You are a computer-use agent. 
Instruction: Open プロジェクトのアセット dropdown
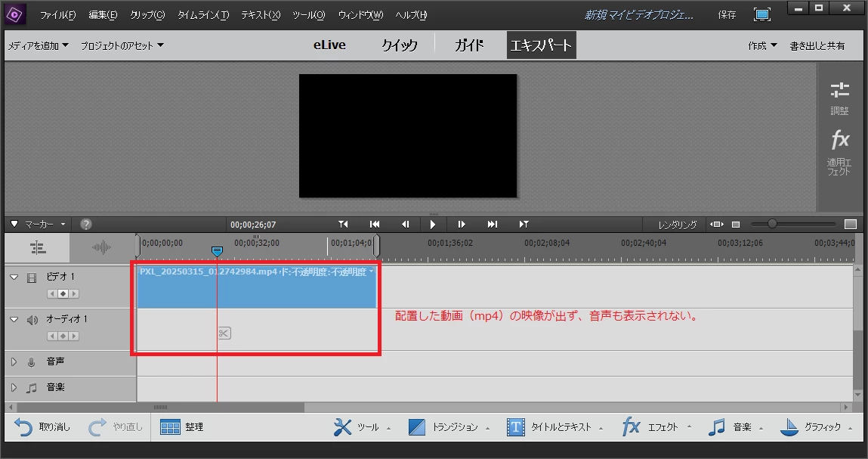[122, 45]
